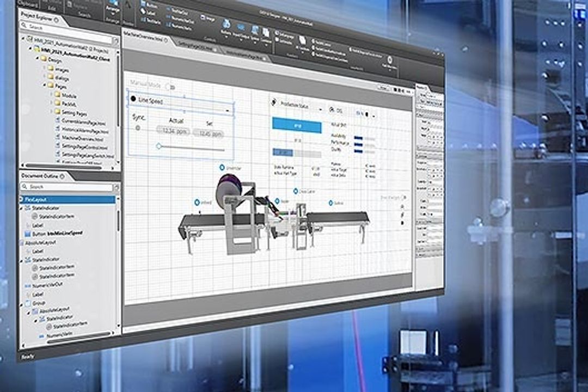Switch to the HistoricAlarmsPage.html tab

click(247, 55)
